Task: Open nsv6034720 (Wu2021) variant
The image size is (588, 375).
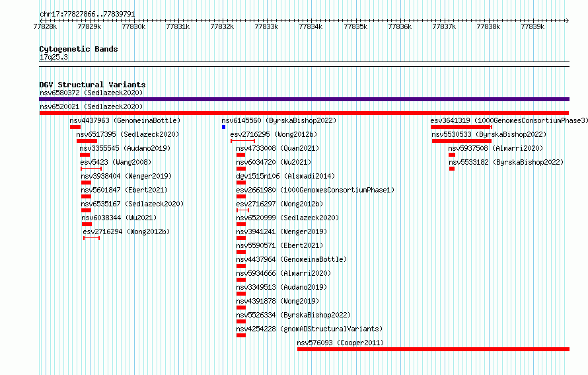Action: 274,162
